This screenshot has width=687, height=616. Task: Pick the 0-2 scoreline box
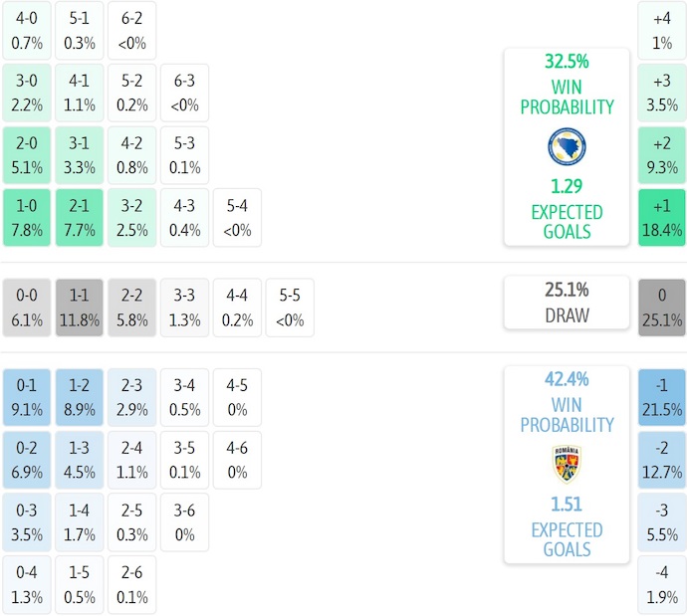[28, 460]
